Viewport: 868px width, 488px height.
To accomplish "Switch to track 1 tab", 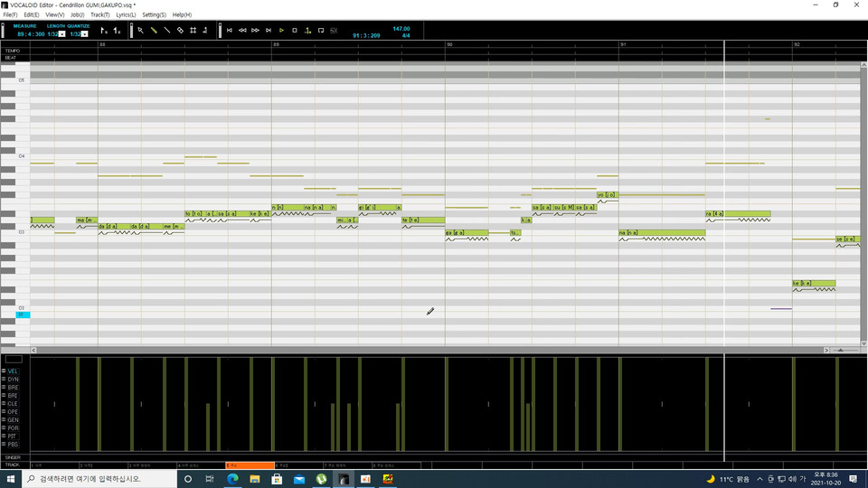I will point(55,465).
